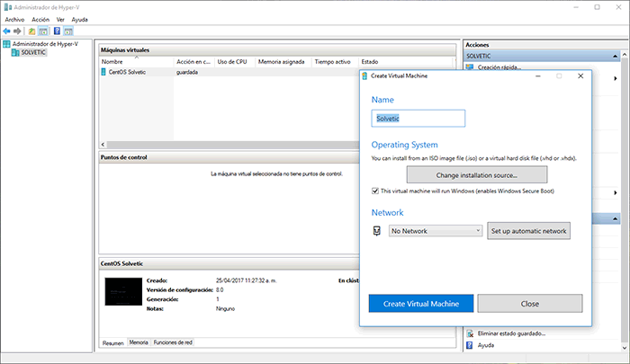Open the Archivo menu
630x364 pixels.
[x=14, y=19]
